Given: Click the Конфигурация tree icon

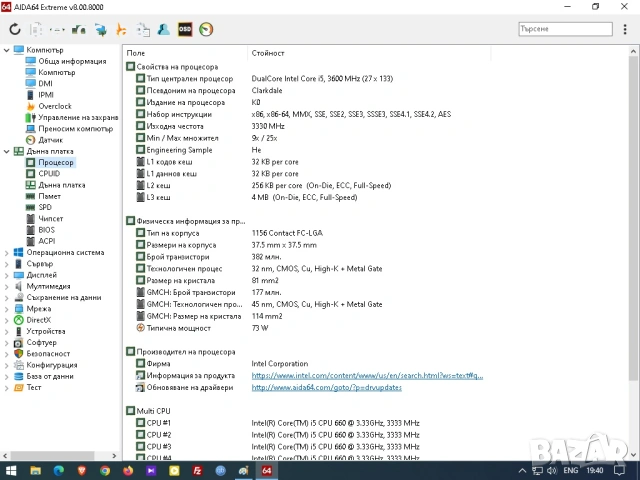Looking at the screenshot, I should coord(18,365).
